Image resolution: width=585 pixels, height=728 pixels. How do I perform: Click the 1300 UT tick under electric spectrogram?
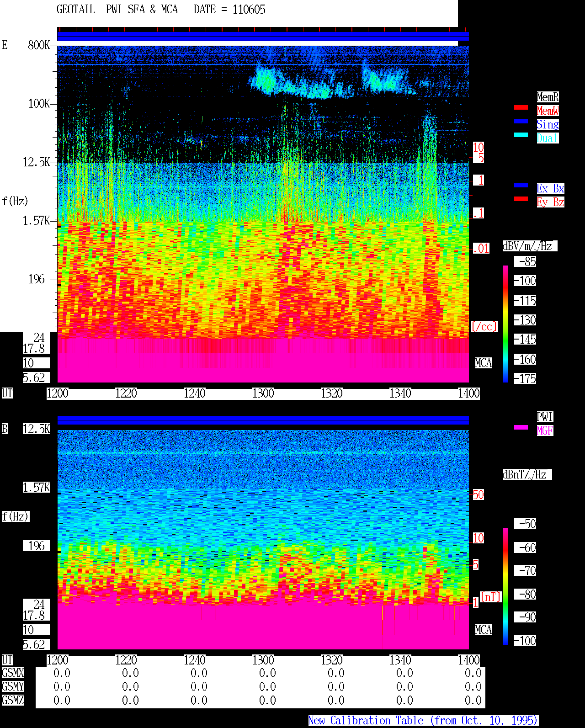click(x=263, y=393)
